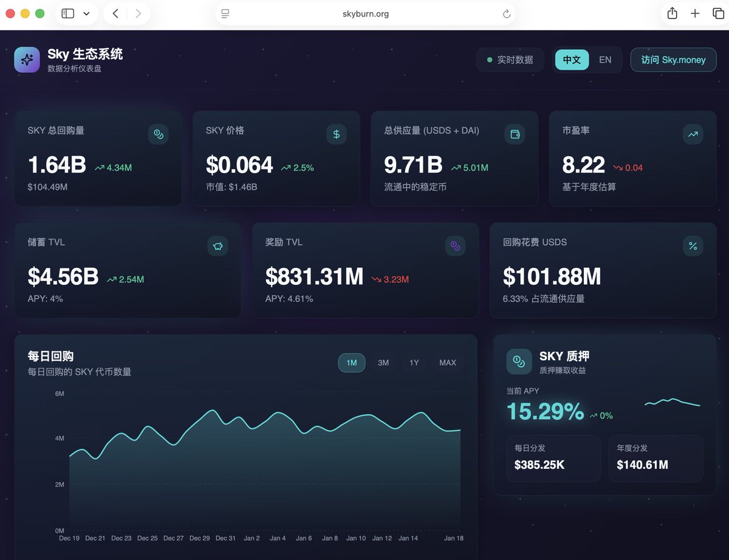The width and height of the screenshot is (729, 560).
Task: Click the Safari share icon
Action: 673,13
